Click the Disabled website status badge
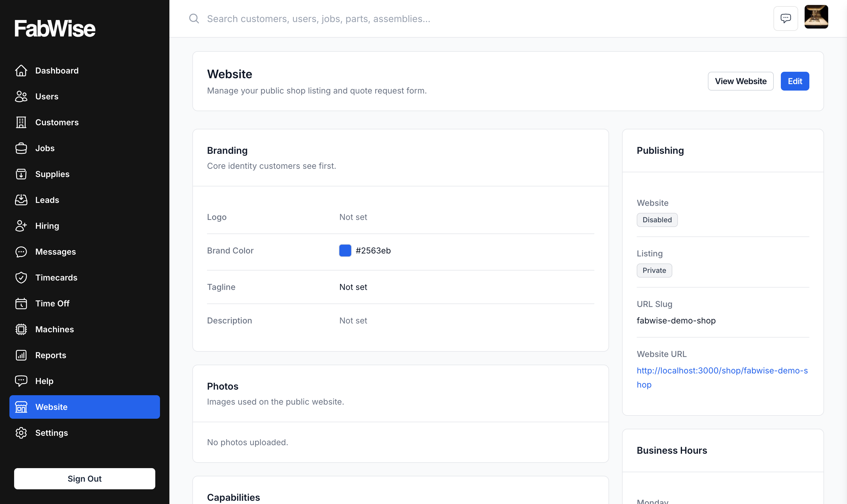The width and height of the screenshot is (847, 504). coord(657,220)
